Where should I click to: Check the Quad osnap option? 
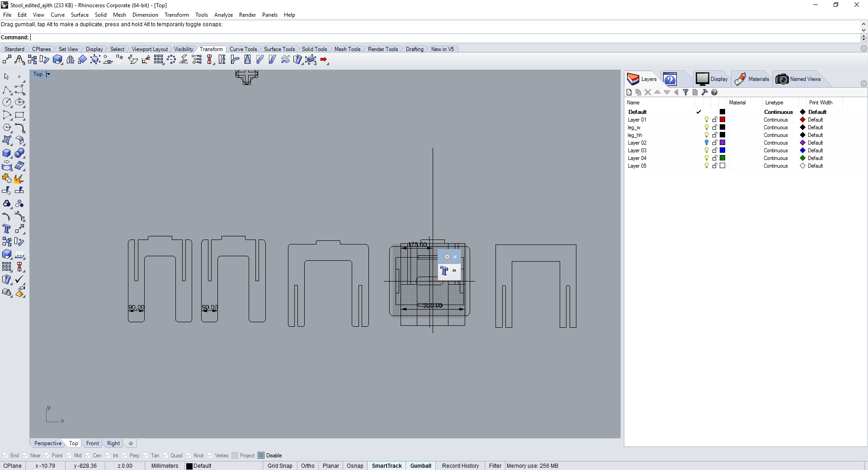pos(165,456)
